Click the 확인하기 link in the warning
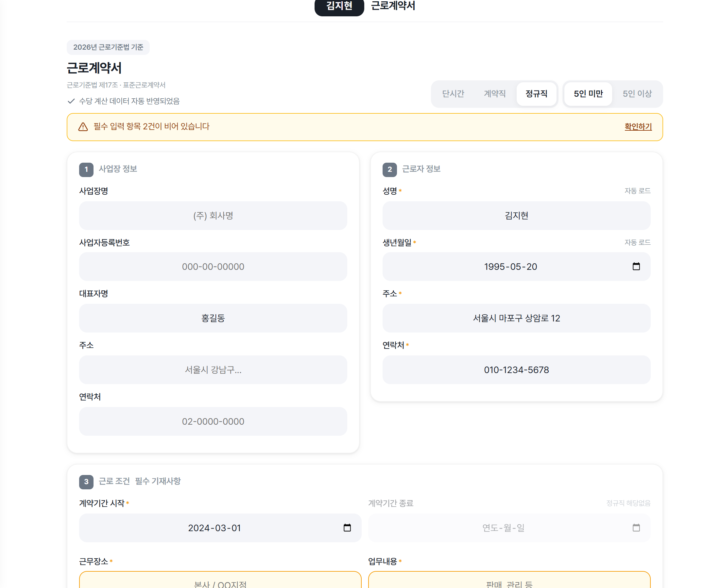 click(638, 127)
